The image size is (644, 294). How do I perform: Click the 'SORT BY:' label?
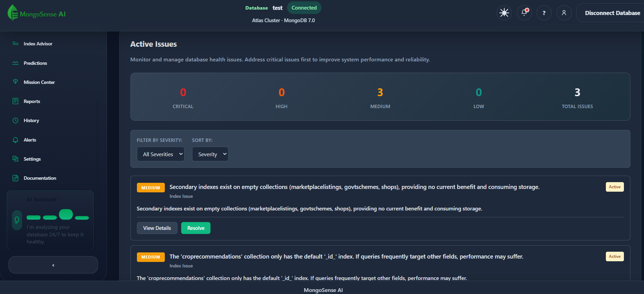click(202, 140)
